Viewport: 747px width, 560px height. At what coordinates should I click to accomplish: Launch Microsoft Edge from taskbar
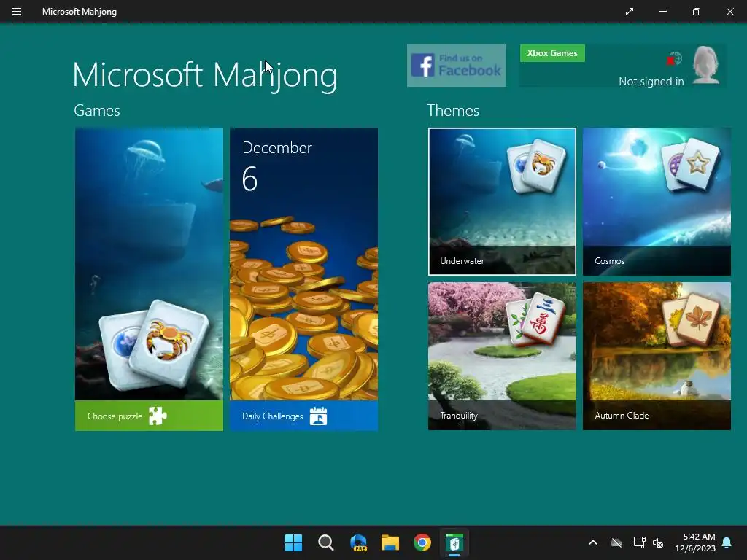(x=358, y=542)
